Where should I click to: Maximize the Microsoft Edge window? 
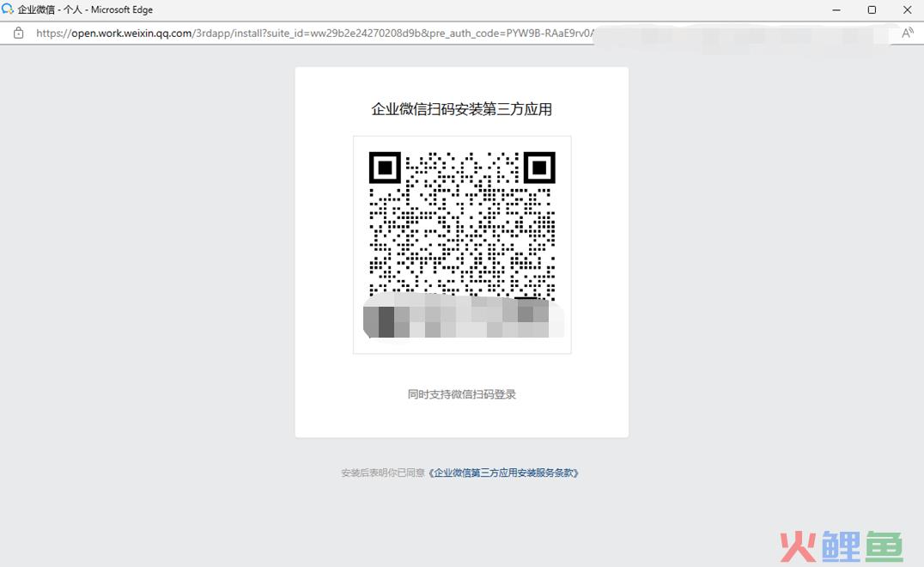872,10
